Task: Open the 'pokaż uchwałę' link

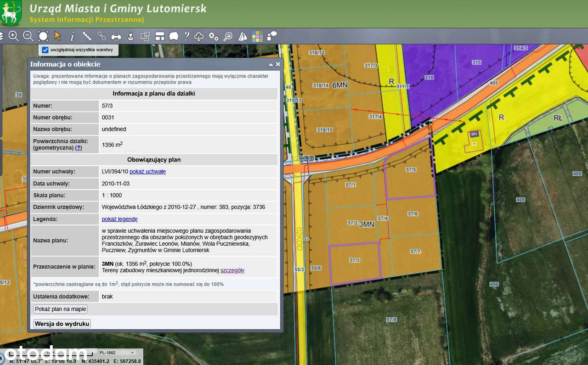Action: click(x=147, y=172)
